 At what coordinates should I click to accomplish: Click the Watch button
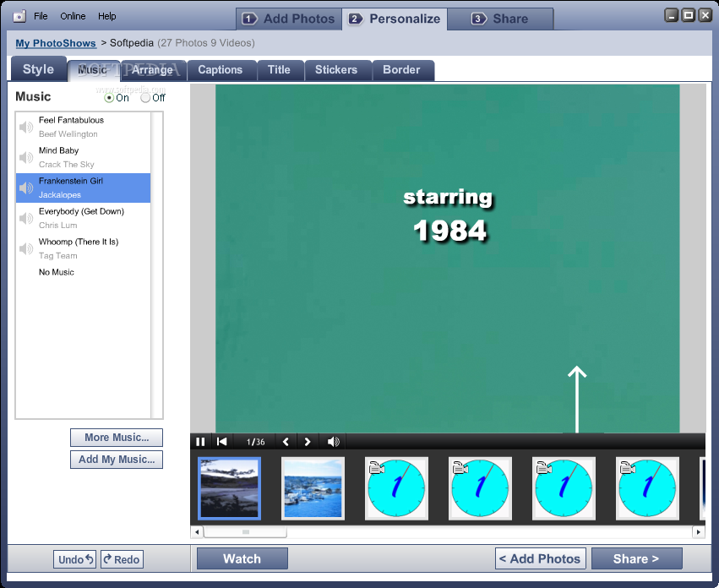(242, 559)
